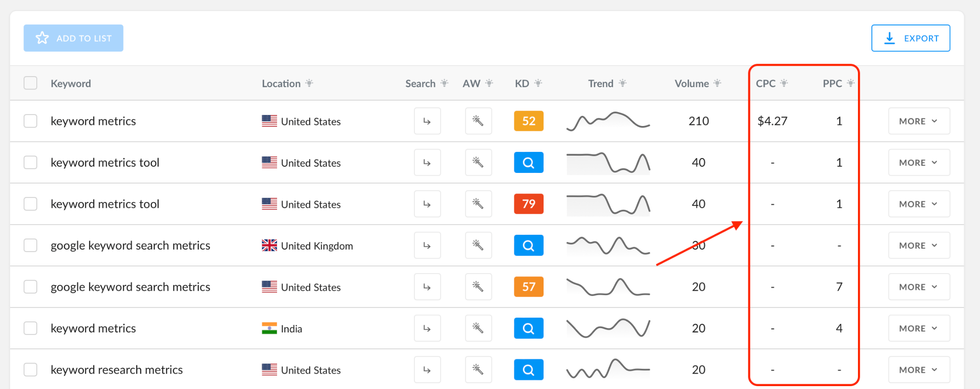Image resolution: width=980 pixels, height=389 pixels.
Task: Click the lightbulb hint beside the Trend header
Action: click(x=623, y=83)
